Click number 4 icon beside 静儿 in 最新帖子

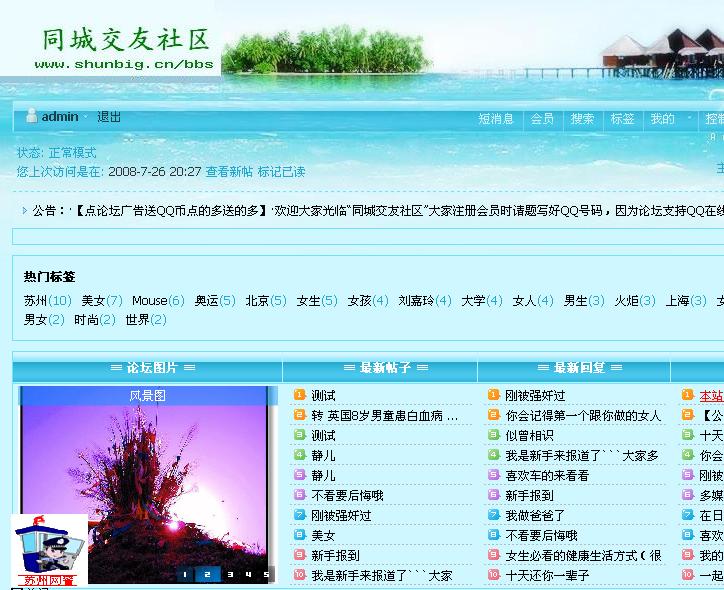pyautogui.click(x=300, y=455)
